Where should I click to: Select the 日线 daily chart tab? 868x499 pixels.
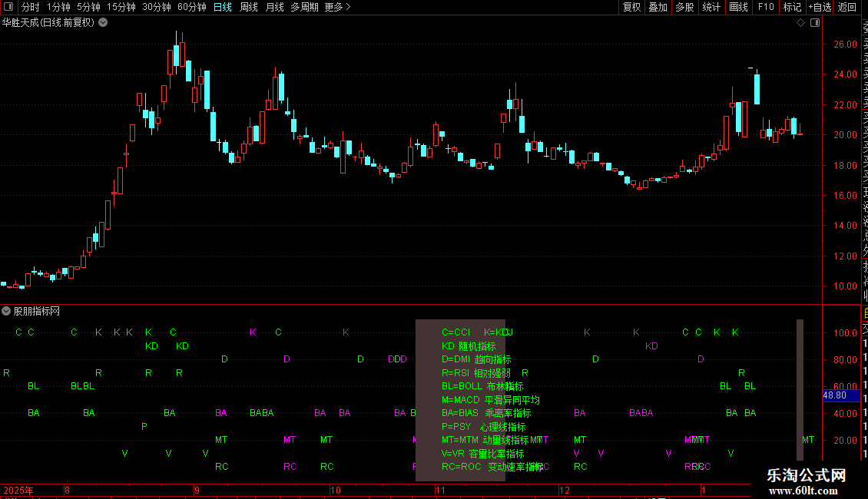point(223,7)
